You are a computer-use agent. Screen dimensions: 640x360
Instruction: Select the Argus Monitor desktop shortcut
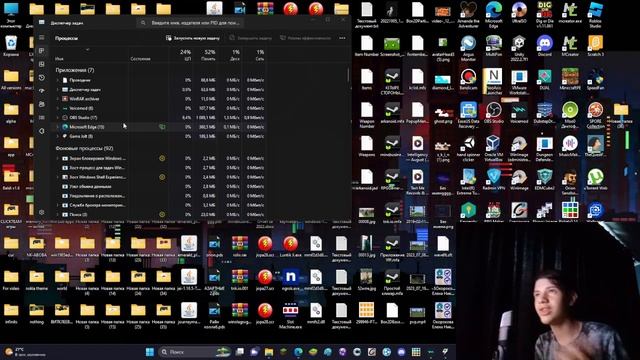coord(468,47)
